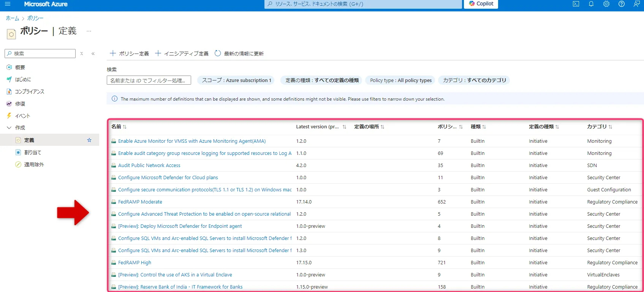Open Enable Azure Monitor for VMSS initiative
Screen dimensions: 644x292
click(x=192, y=141)
